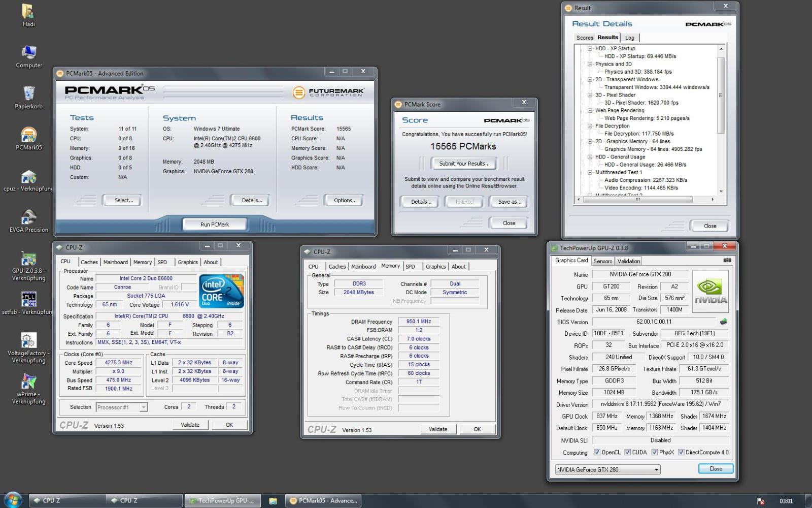Click Close in the Result window
The height and width of the screenshot is (508, 812).
click(x=710, y=226)
